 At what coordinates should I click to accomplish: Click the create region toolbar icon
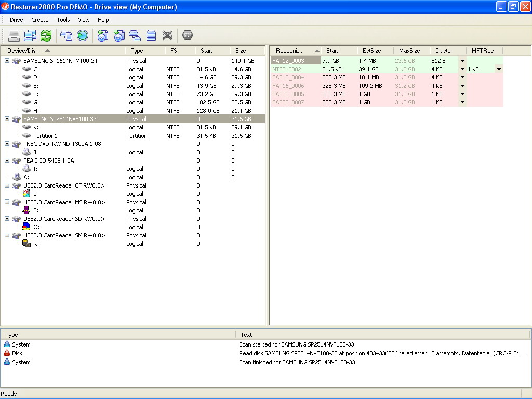coord(135,35)
